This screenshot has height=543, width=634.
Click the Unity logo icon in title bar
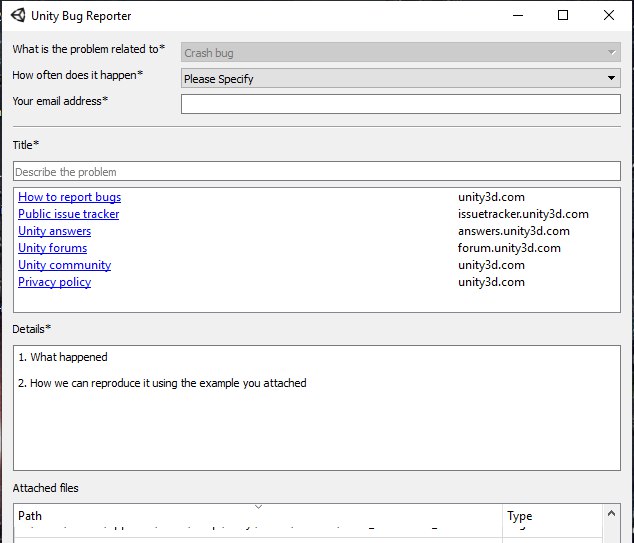click(x=18, y=15)
